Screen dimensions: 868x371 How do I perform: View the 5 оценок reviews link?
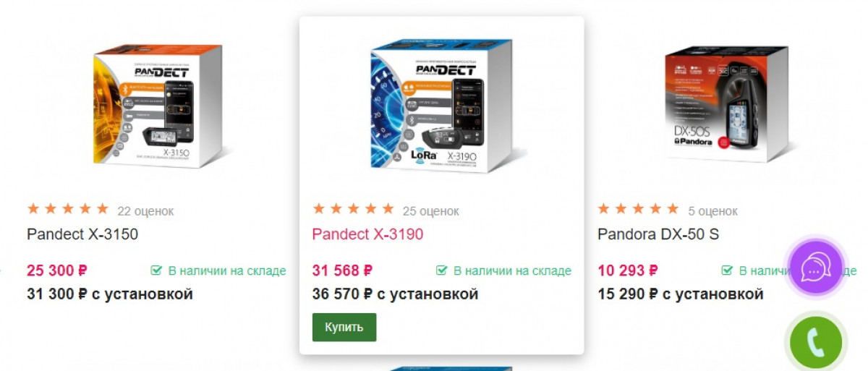point(713,211)
